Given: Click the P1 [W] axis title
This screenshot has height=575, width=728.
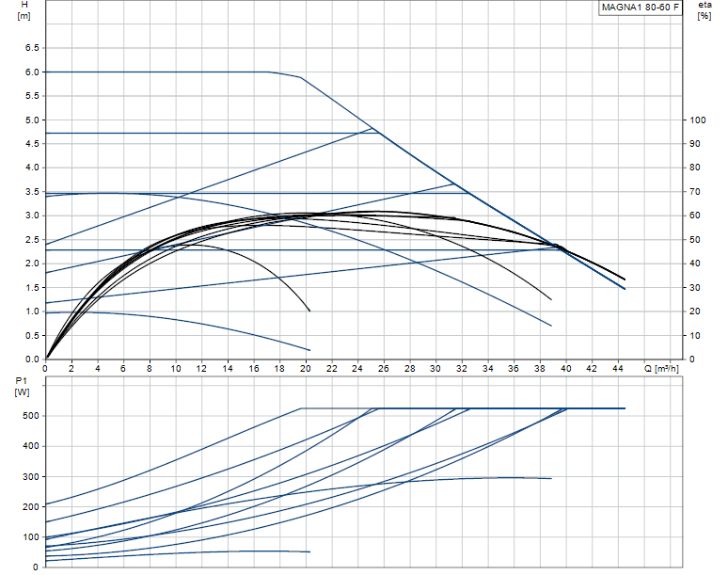Looking at the screenshot, I should pos(22,387).
